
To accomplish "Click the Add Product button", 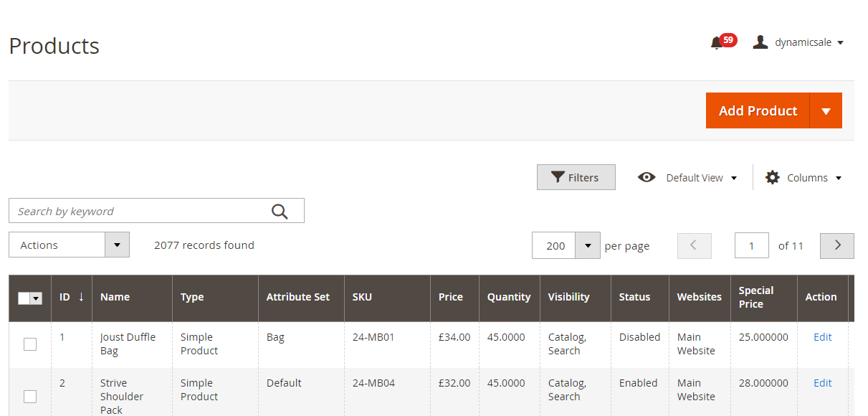I will [x=758, y=110].
